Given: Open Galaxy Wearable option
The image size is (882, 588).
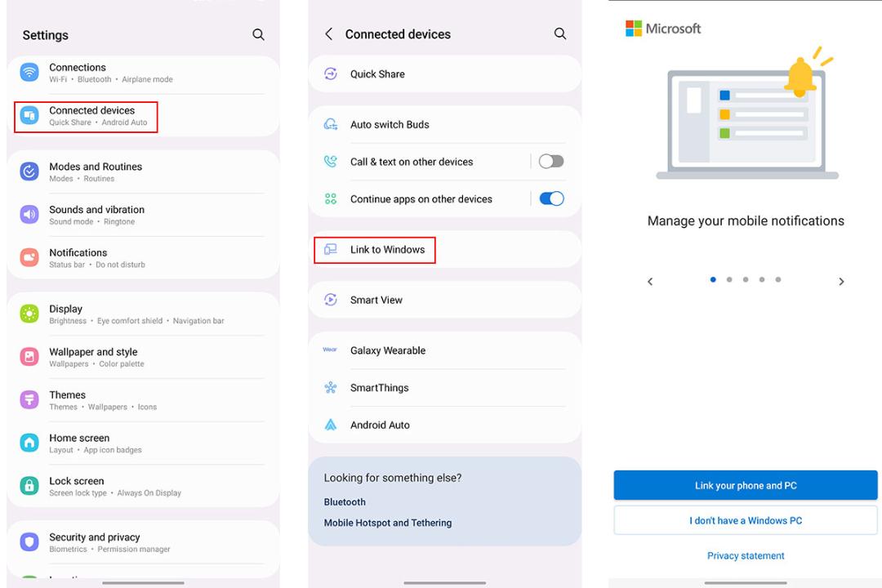Looking at the screenshot, I should pos(444,350).
